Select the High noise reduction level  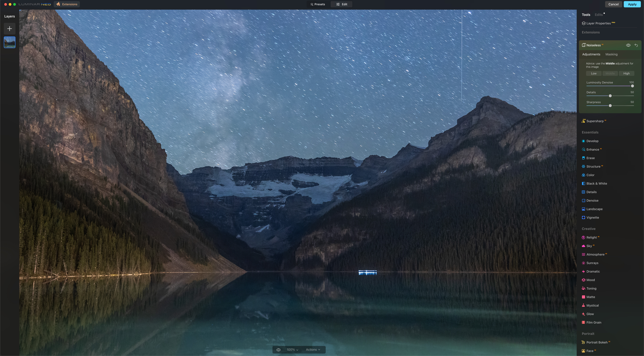click(626, 74)
